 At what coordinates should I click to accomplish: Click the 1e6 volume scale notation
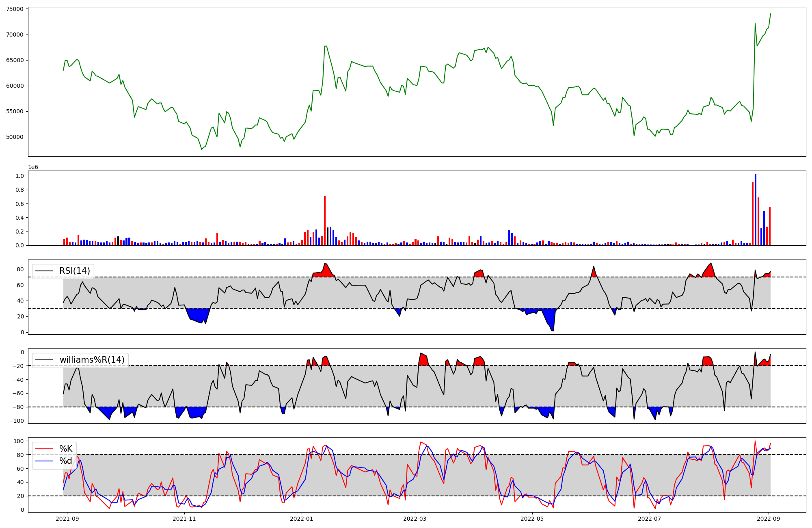click(33, 167)
